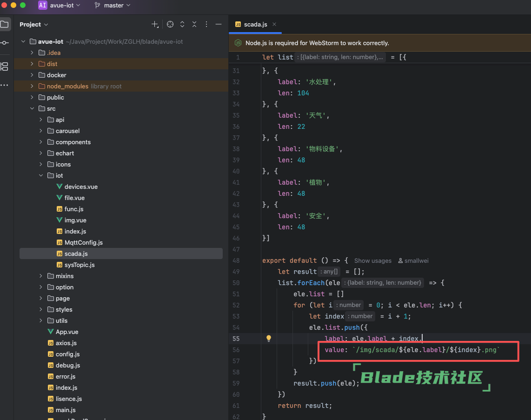The width and height of the screenshot is (531, 420).
Task: Click the expand all icon in Project panel
Action: (x=182, y=24)
